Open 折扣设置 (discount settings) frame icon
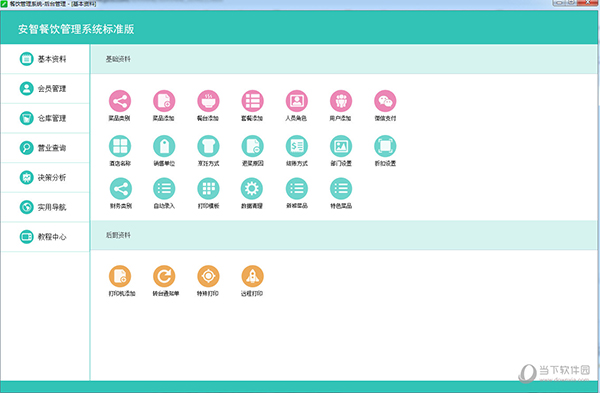 coord(385,146)
